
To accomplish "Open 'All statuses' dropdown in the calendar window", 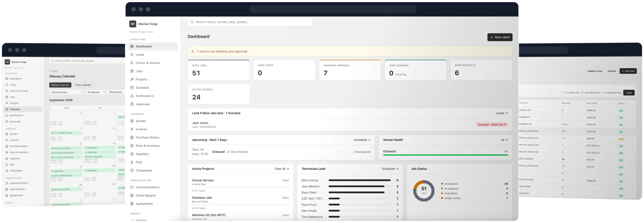I will (x=96, y=92).
